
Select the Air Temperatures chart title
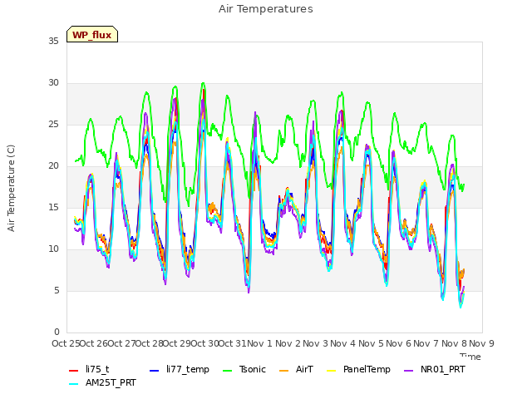tap(266, 9)
